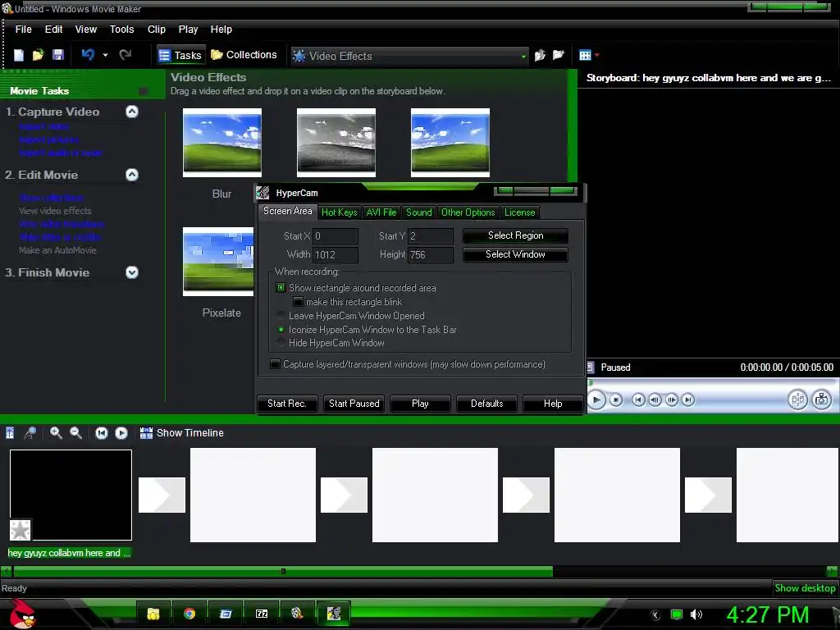Step to Previous Frame in monitor
Screen dimensions: 840x630
tap(655, 400)
